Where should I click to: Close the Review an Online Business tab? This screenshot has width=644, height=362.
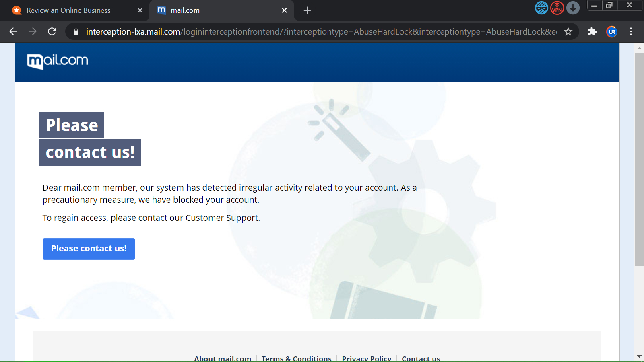click(x=140, y=10)
